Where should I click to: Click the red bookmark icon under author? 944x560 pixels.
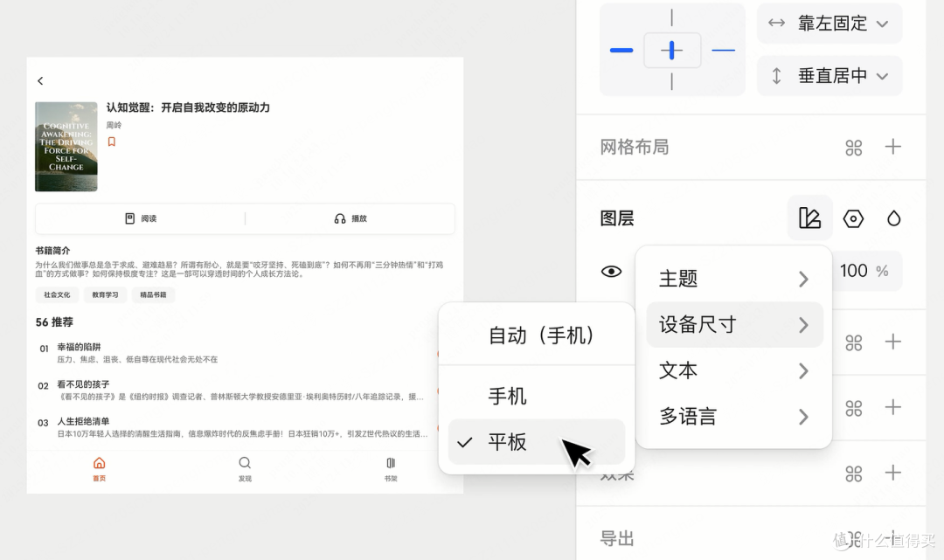click(111, 142)
